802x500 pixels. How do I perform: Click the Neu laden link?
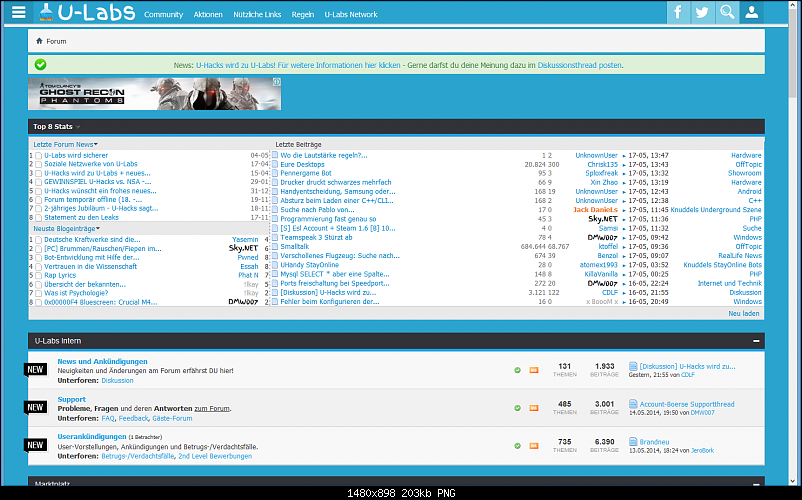(x=744, y=313)
